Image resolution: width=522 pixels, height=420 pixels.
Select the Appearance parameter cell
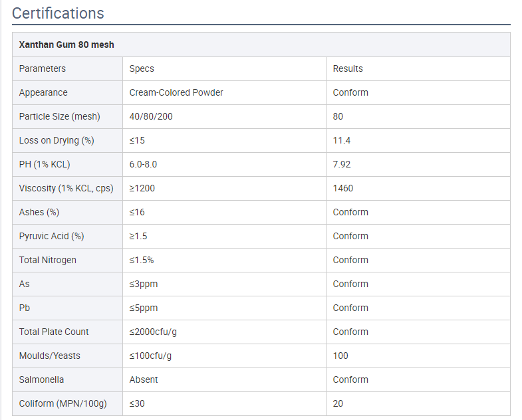click(68, 92)
